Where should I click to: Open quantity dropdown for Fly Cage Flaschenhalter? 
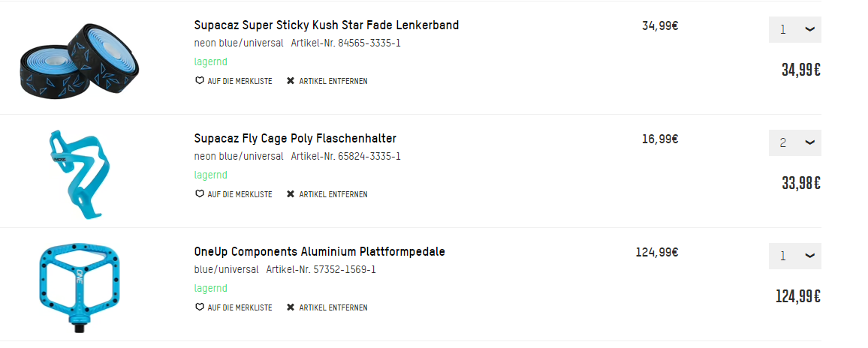[x=794, y=143]
